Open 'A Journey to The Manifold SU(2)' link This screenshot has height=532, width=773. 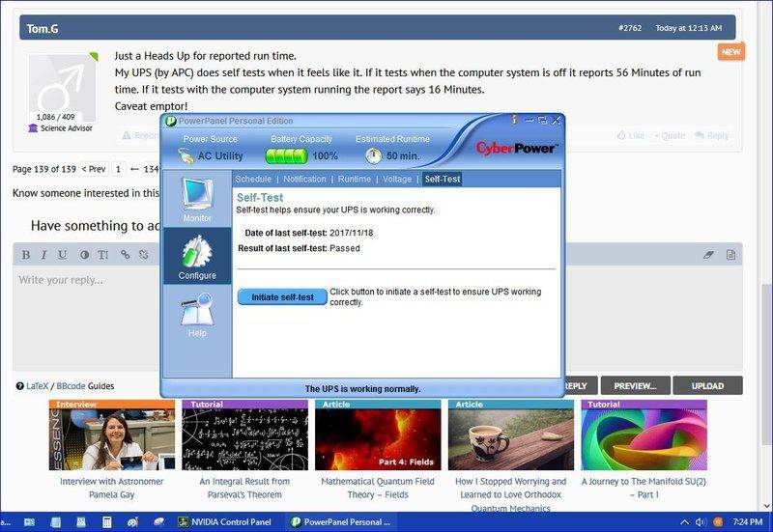(x=644, y=488)
